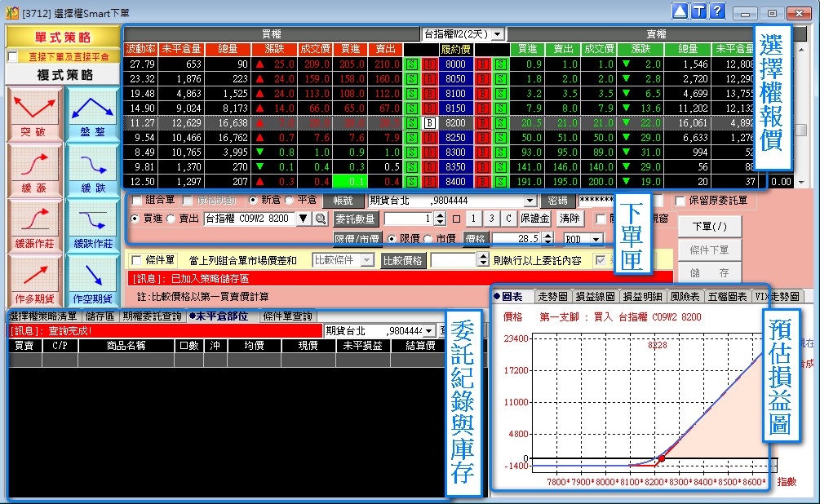Image resolution: width=820 pixels, height=504 pixels.
Task: Open the account dropdown in the positions panel
Action: pos(429,331)
